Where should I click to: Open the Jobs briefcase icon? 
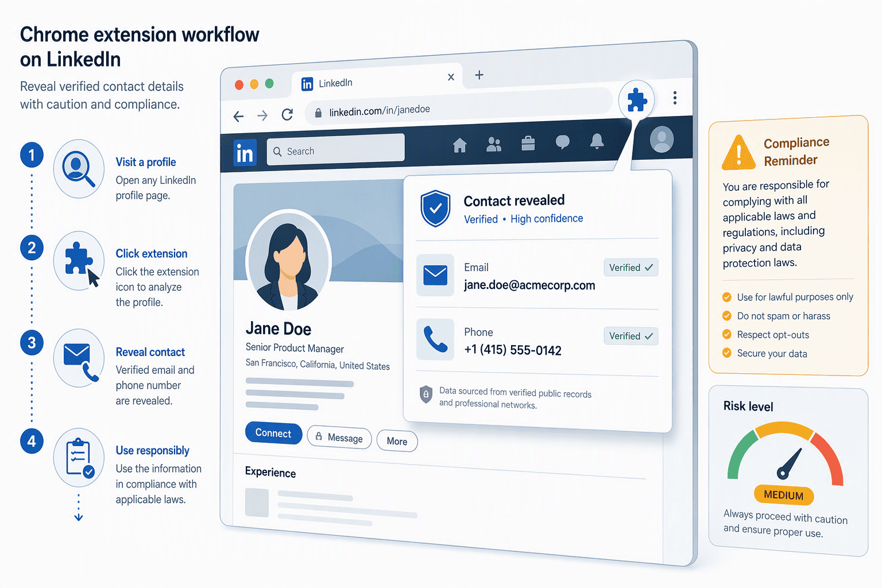(528, 143)
